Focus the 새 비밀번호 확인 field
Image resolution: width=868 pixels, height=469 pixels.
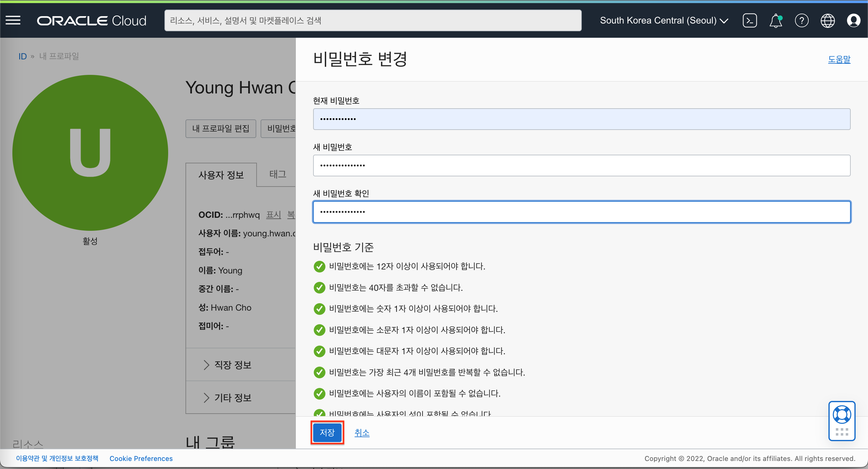(581, 212)
